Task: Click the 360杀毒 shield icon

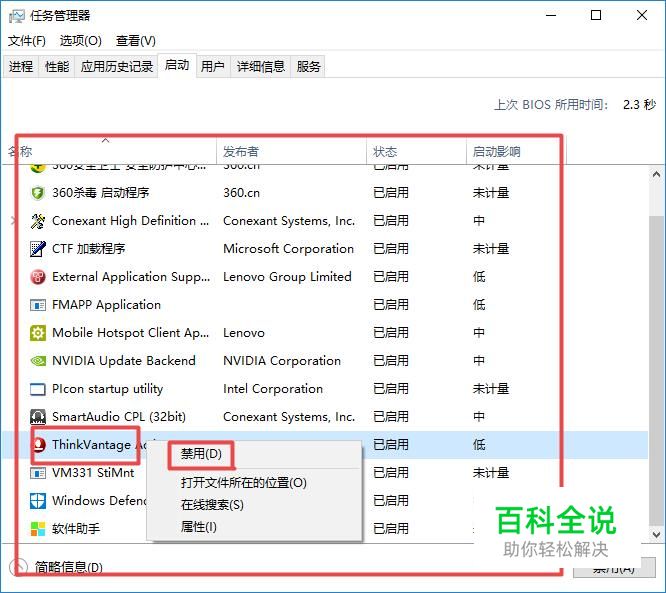Action: pyautogui.click(x=38, y=193)
